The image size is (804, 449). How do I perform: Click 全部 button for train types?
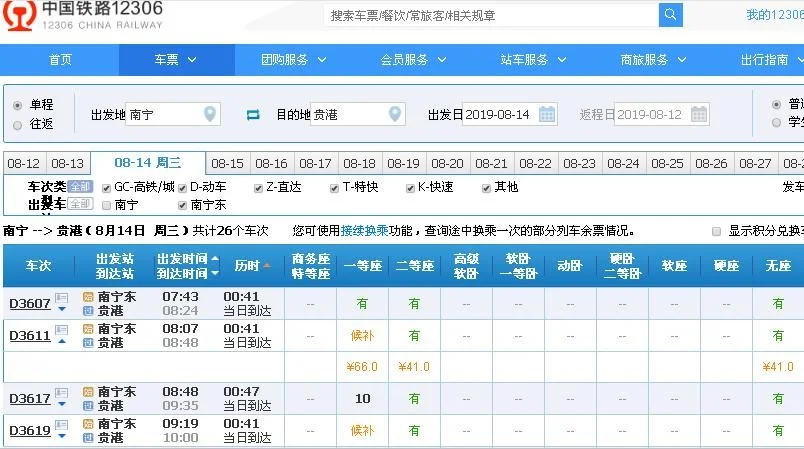pyautogui.click(x=79, y=187)
